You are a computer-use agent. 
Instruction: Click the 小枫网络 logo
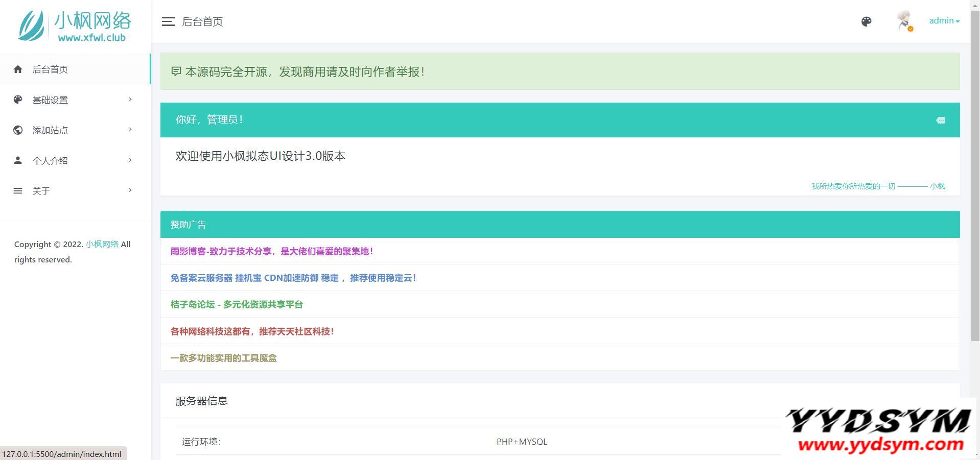pyautogui.click(x=75, y=26)
